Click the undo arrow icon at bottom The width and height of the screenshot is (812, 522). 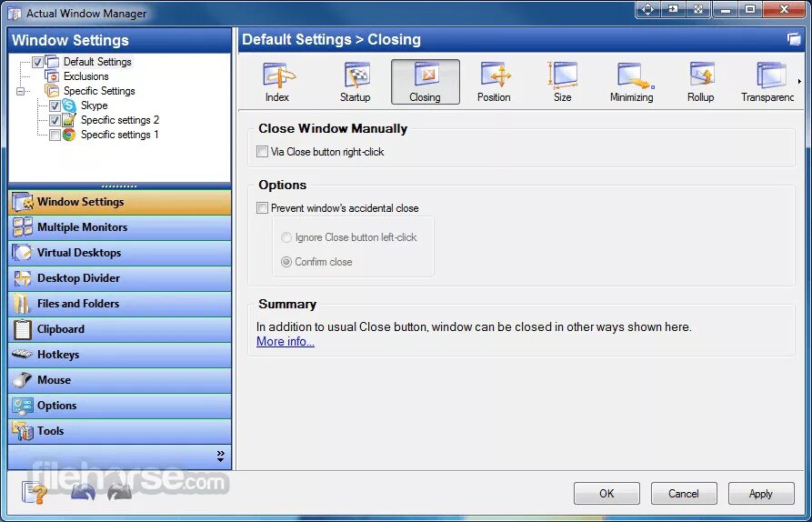[83, 492]
